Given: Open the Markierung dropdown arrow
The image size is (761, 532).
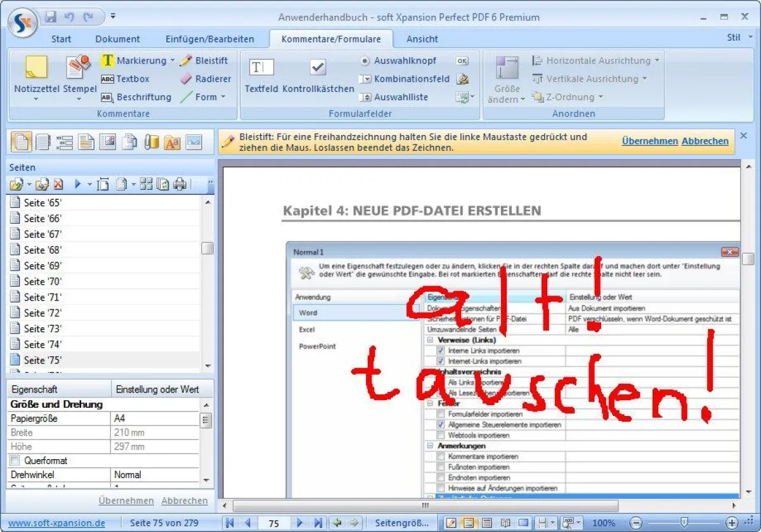Looking at the screenshot, I should pyautogui.click(x=172, y=61).
